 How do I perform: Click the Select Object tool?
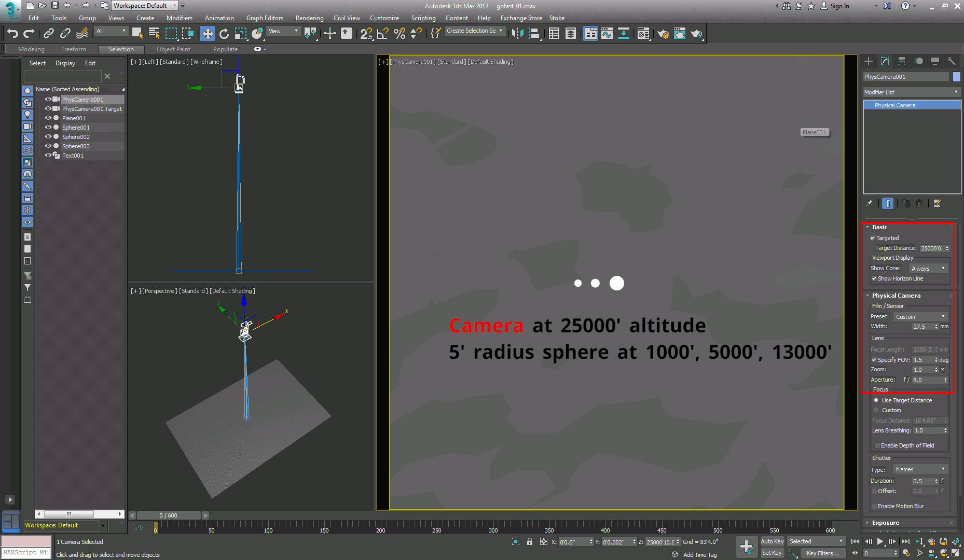click(137, 34)
